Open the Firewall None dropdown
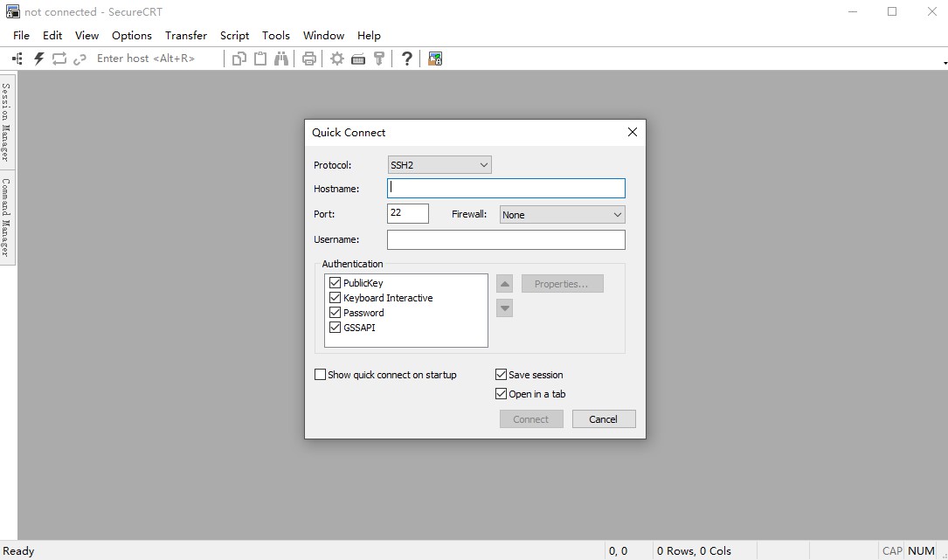The height and width of the screenshot is (560, 948). click(563, 215)
